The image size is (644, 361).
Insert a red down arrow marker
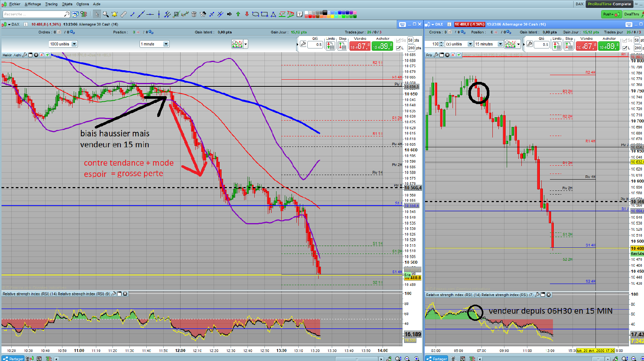(247, 14)
